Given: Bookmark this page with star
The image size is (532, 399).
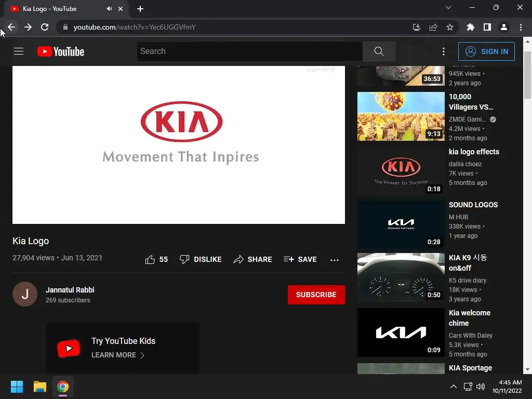Looking at the screenshot, I should click(450, 27).
